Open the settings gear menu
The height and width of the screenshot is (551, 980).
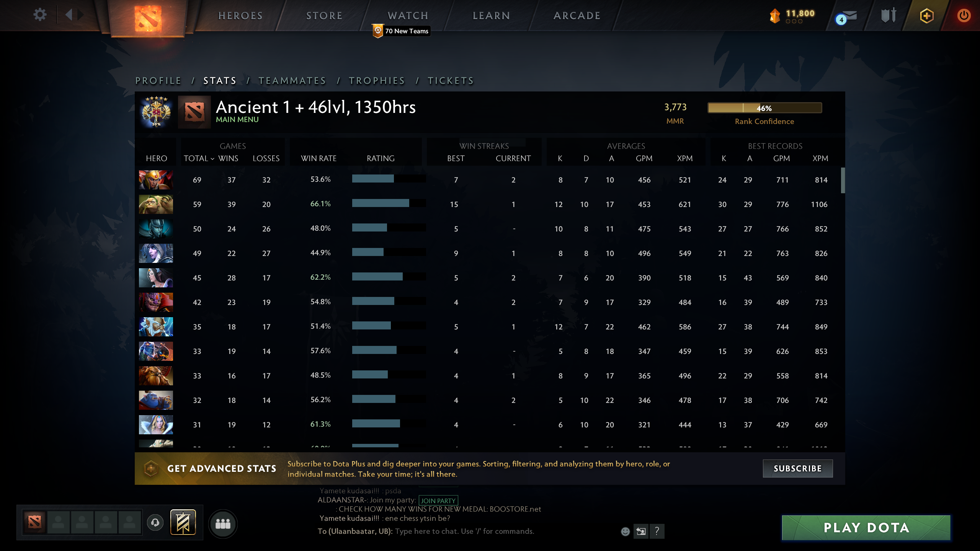(39, 15)
